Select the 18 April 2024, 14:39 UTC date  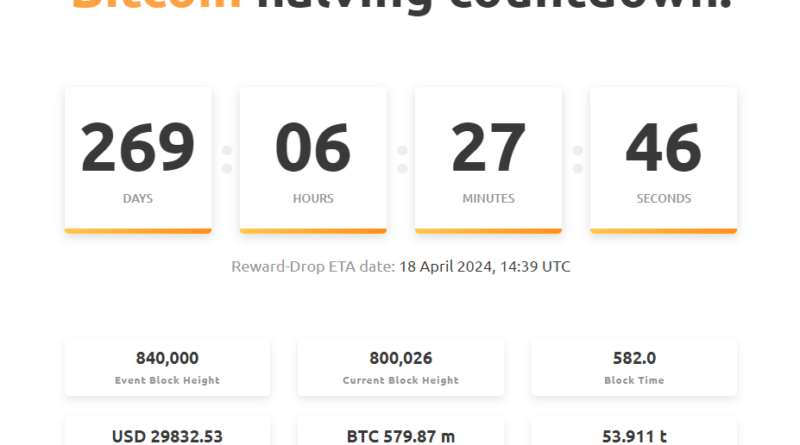[x=485, y=267]
